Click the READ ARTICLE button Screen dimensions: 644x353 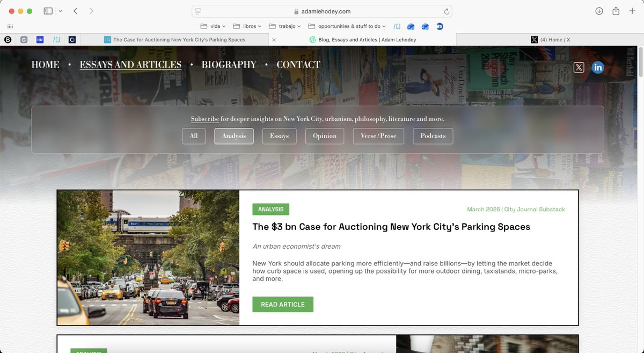pyautogui.click(x=283, y=304)
